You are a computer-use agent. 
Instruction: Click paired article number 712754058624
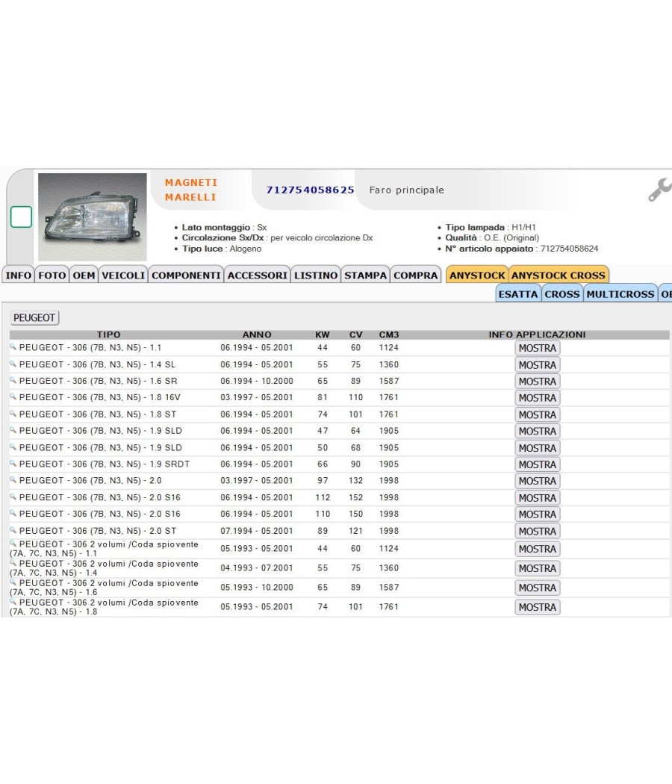[570, 249]
